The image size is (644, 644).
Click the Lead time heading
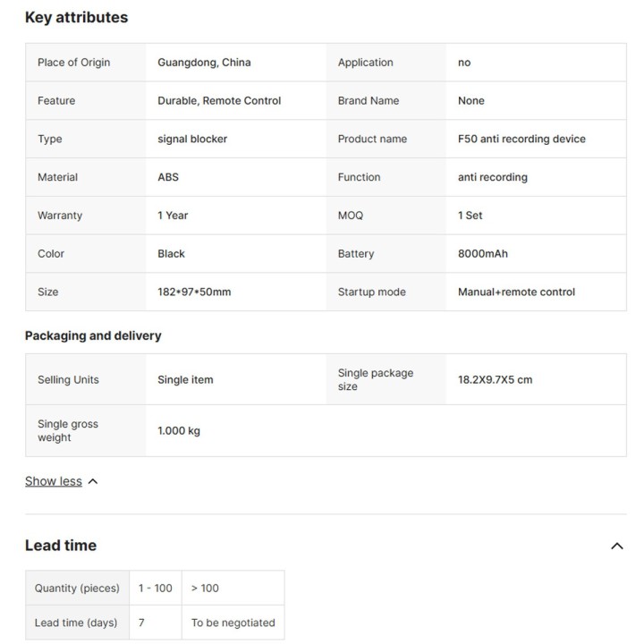click(x=60, y=546)
